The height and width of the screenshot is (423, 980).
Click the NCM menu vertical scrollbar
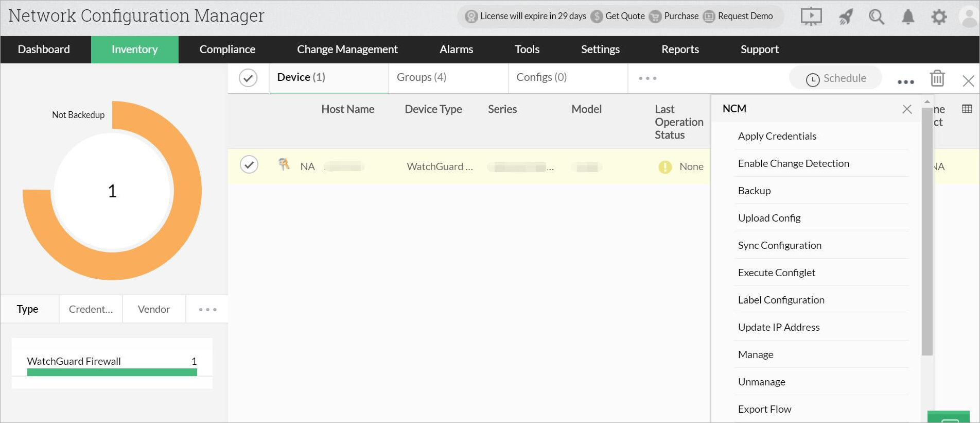[x=926, y=232]
